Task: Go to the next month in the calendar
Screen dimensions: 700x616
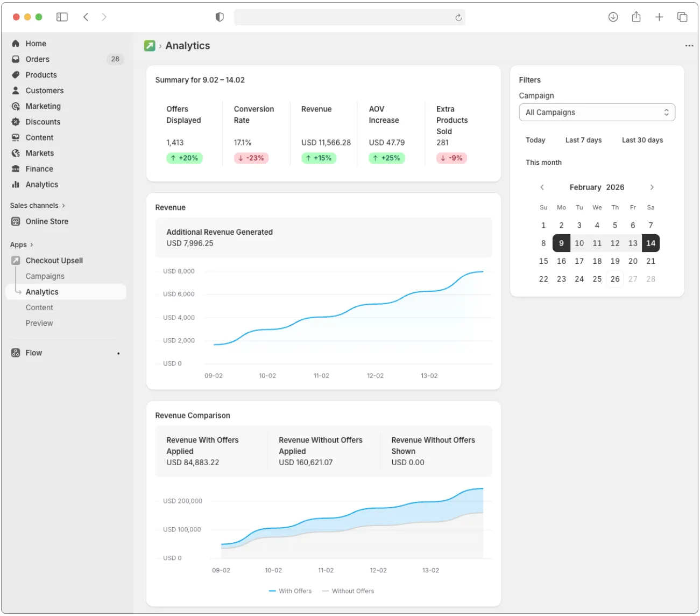Action: tap(652, 187)
